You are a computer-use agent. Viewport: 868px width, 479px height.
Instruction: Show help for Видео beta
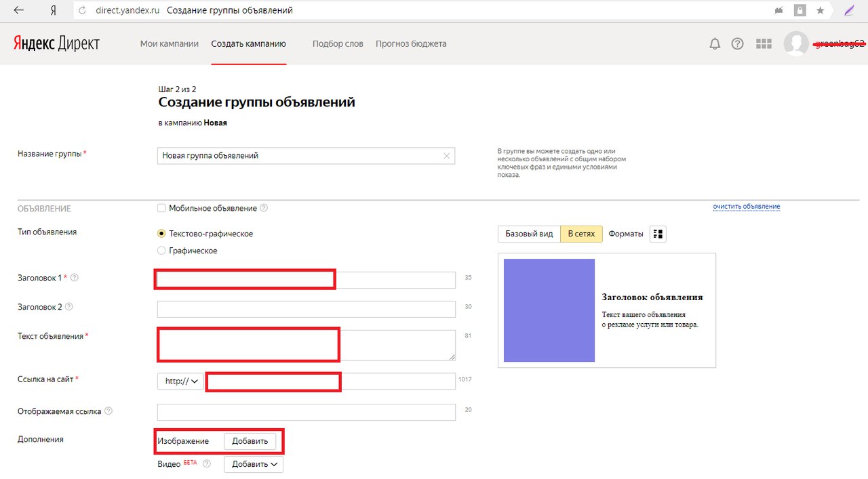coord(207,464)
